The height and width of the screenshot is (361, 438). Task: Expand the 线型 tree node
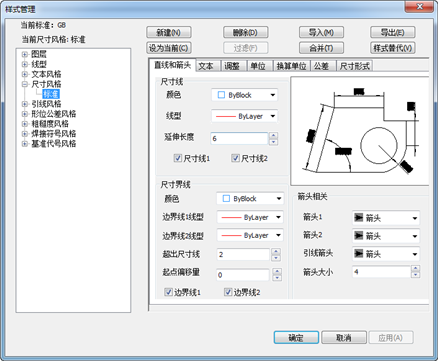(25, 64)
